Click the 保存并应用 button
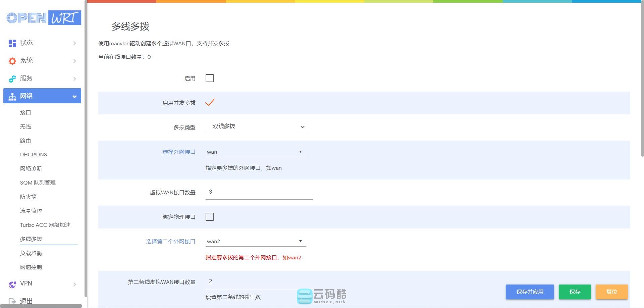The image size is (644, 308). click(x=530, y=292)
